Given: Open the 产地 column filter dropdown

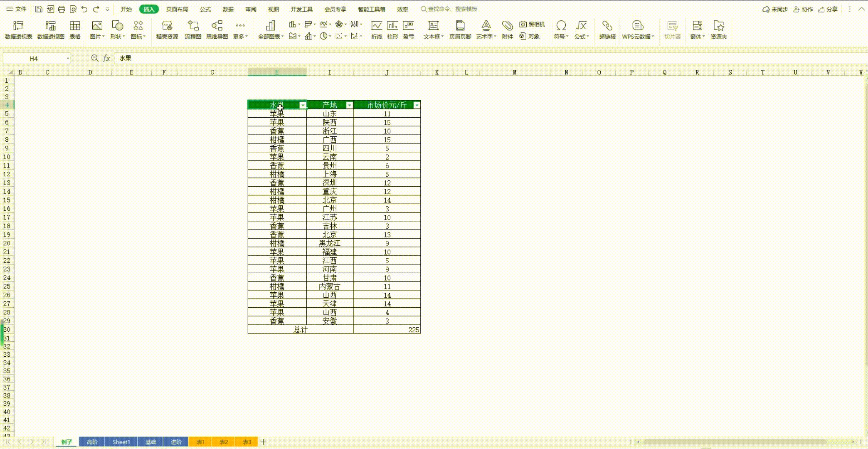Looking at the screenshot, I should [x=349, y=105].
